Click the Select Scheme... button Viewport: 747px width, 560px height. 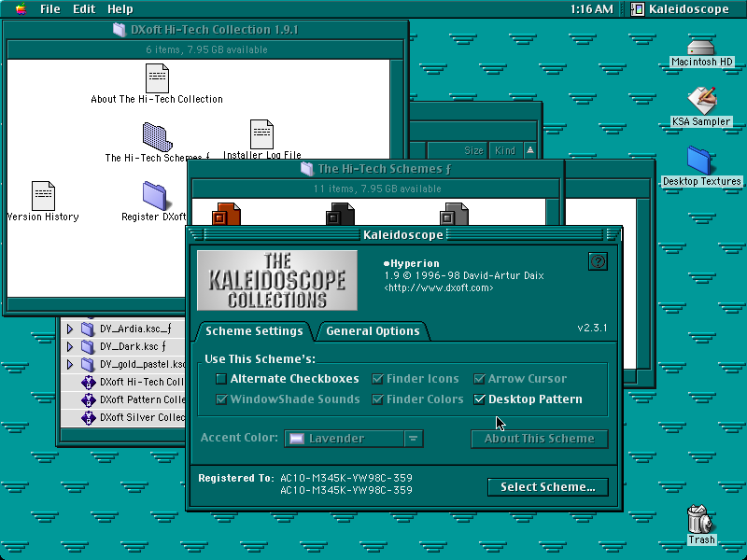pyautogui.click(x=548, y=487)
